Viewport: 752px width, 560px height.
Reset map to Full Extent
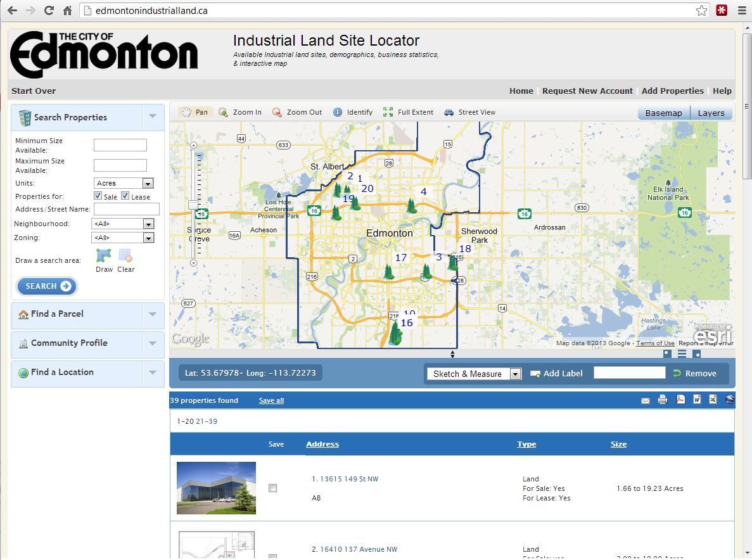[x=409, y=112]
